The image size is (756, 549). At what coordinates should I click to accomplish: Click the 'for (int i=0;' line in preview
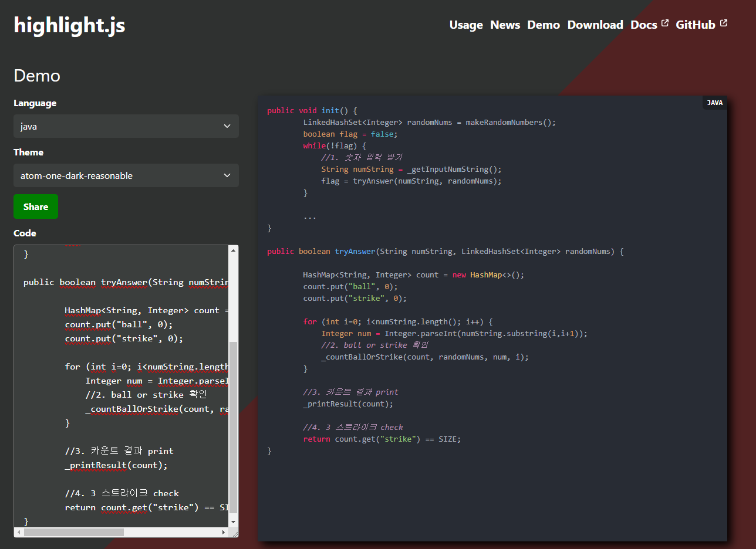(x=398, y=321)
